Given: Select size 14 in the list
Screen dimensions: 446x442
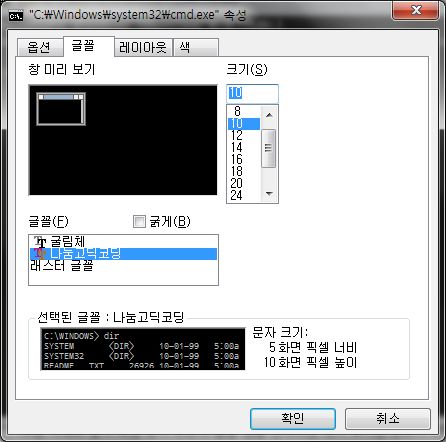Looking at the screenshot, I should 244,147.
